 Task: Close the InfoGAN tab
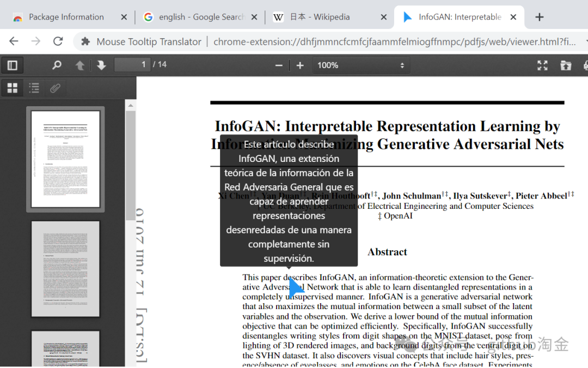513,17
